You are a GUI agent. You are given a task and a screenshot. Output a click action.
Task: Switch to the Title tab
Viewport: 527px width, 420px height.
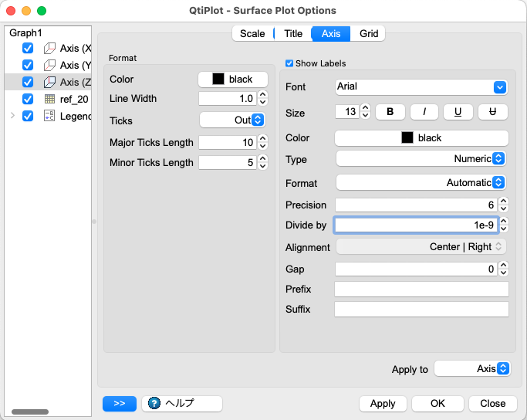[293, 34]
